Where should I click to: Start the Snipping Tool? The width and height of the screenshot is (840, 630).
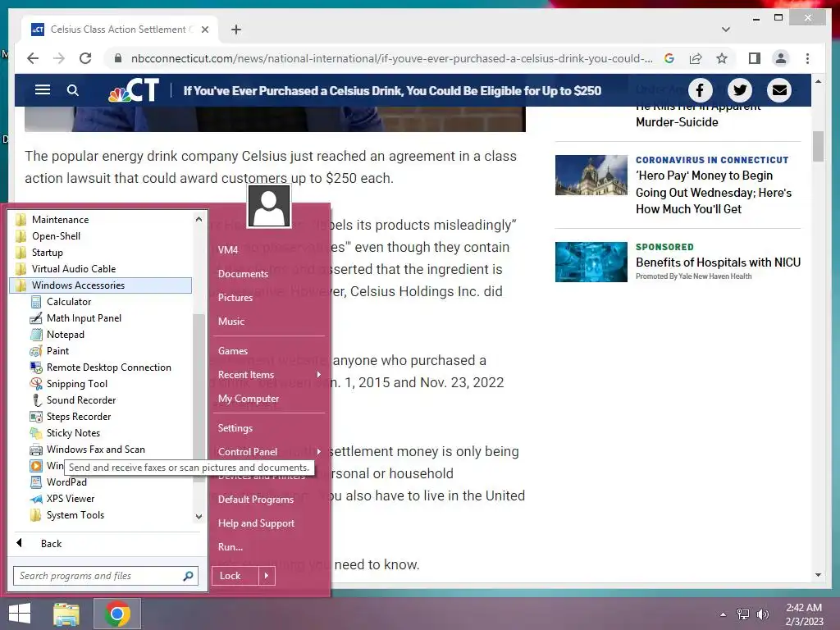[76, 384]
